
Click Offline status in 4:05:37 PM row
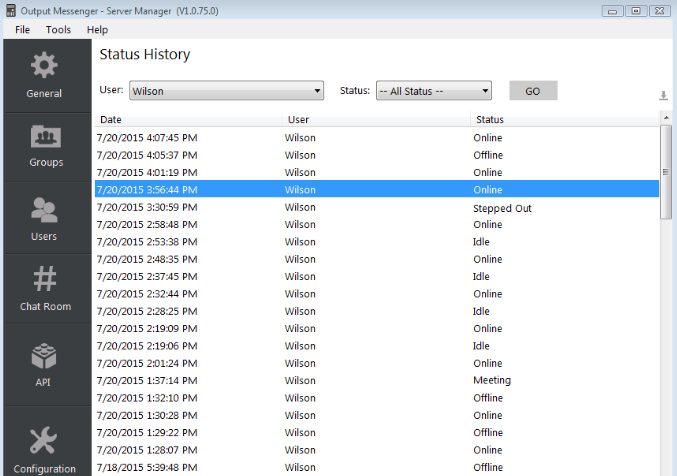click(488, 155)
